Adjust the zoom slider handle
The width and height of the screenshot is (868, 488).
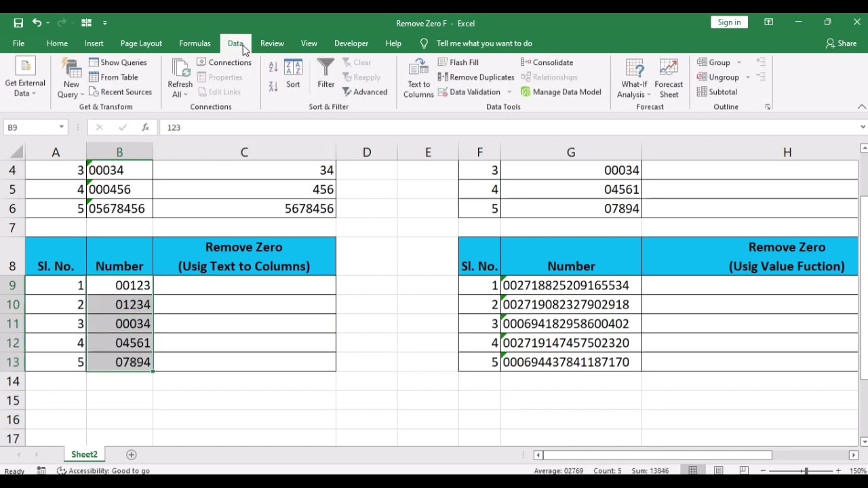click(806, 470)
